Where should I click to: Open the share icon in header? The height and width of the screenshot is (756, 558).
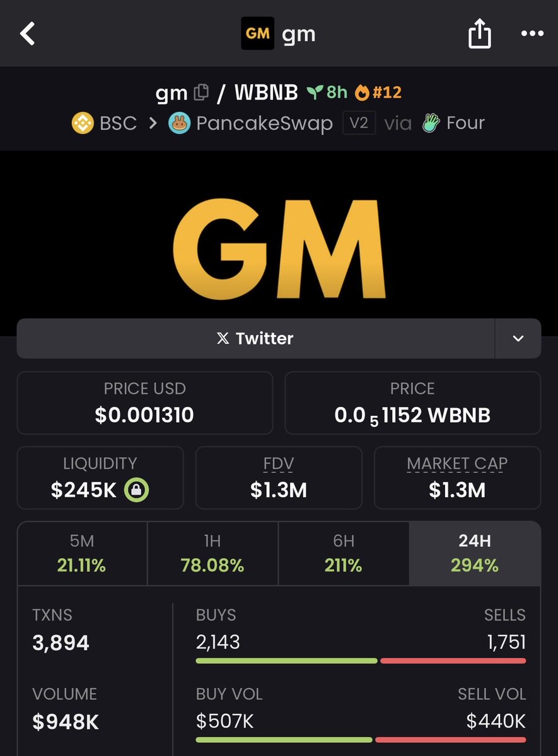[x=479, y=34]
